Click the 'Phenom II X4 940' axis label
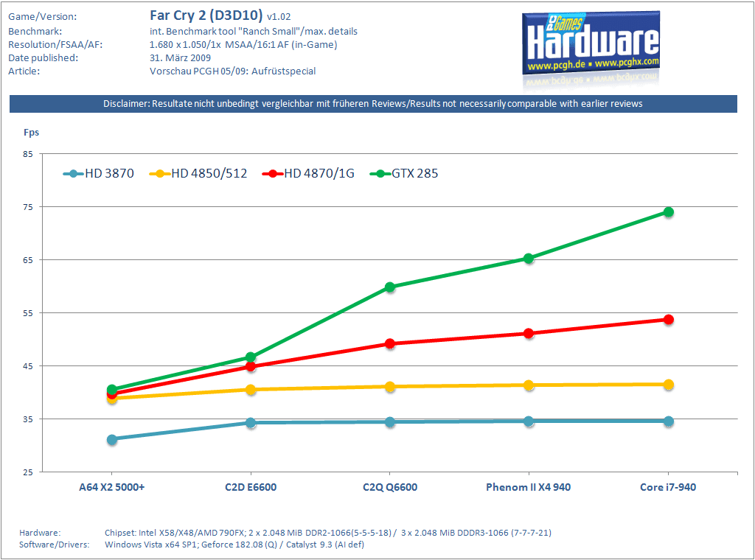The width and height of the screenshot is (755, 560). point(528,487)
